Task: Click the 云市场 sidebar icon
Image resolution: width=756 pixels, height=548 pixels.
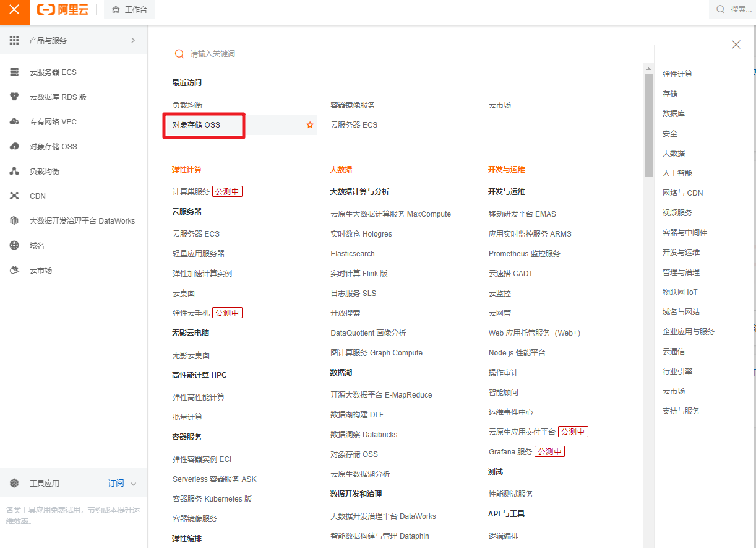Action: [14, 270]
